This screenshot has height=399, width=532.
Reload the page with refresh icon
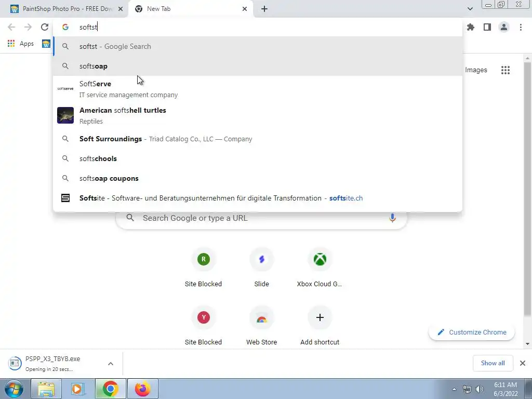pos(45,27)
